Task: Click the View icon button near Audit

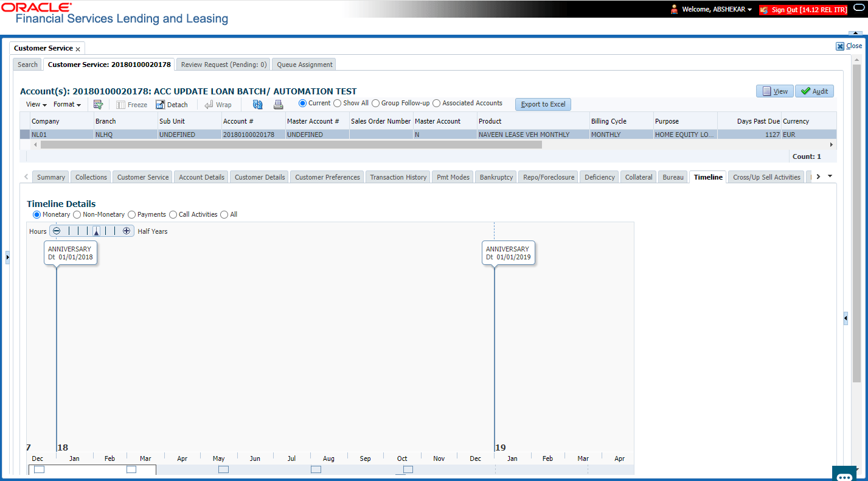Action: 774,91
